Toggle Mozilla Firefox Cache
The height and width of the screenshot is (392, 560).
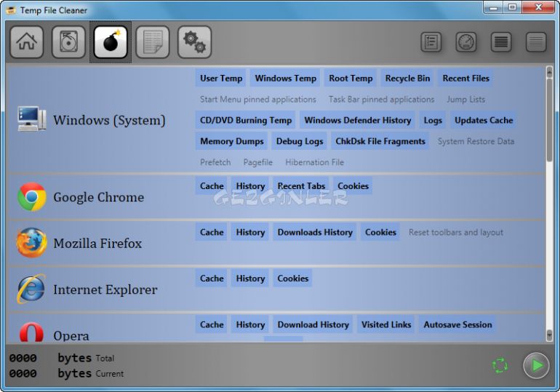pos(212,232)
